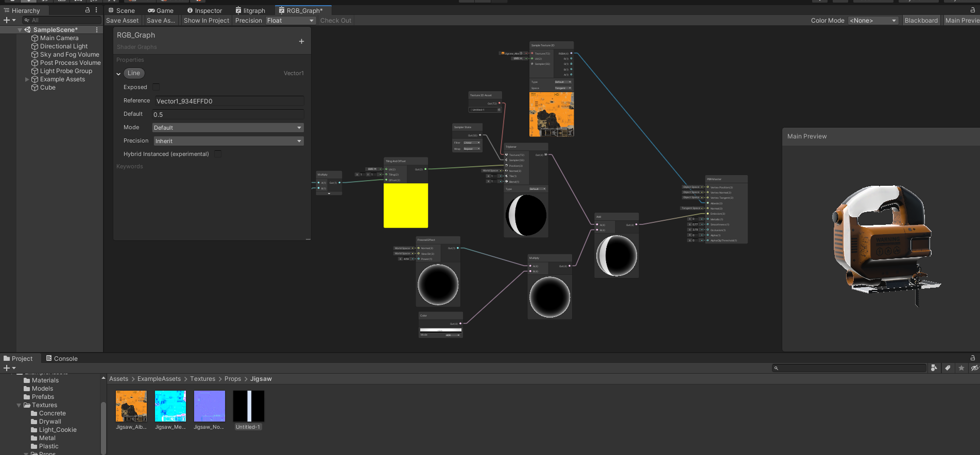Open Project create plus dropdown
Screen dimensions: 980x455
pos(9,368)
